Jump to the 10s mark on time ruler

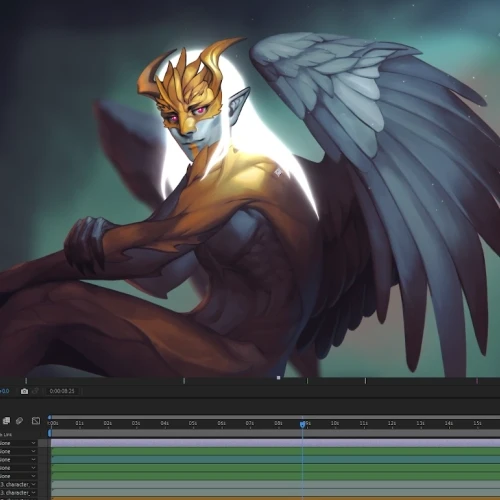pos(335,423)
